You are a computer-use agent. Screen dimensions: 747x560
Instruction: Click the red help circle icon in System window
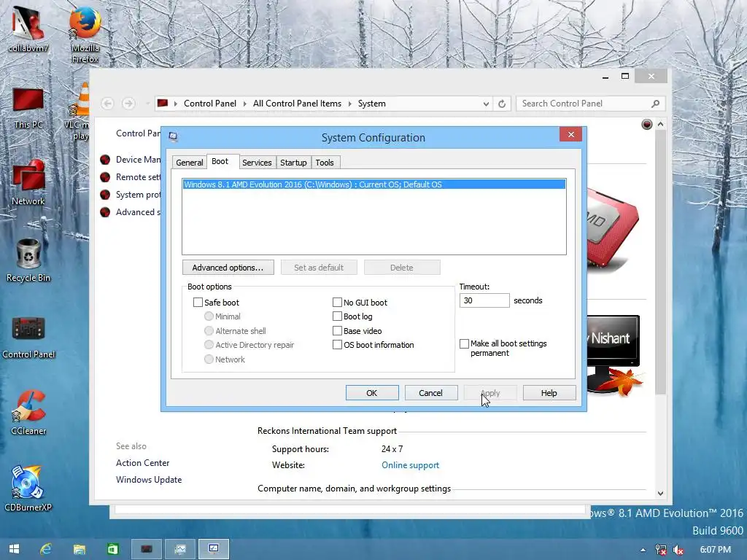(x=646, y=124)
